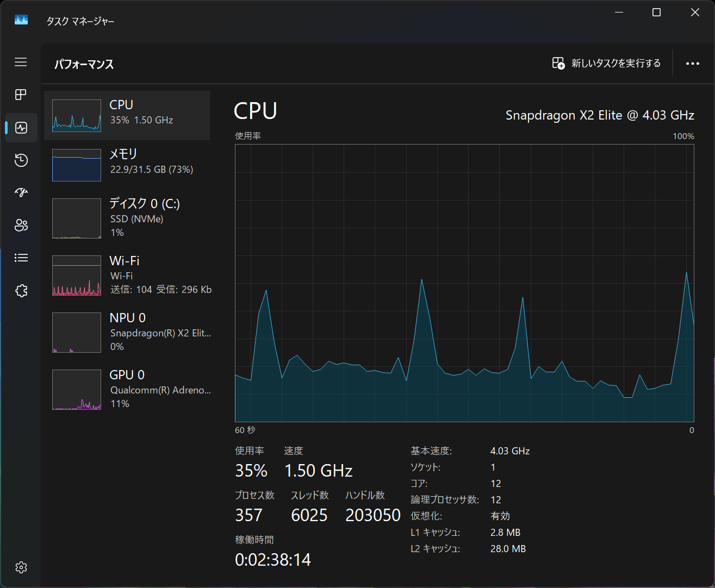Click the Task Manager app icon in title bar
Image resolution: width=715 pixels, height=588 pixels.
(x=21, y=20)
